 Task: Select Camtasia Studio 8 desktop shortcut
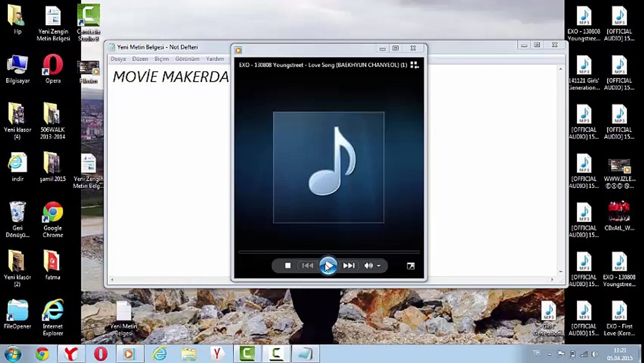coord(89,23)
